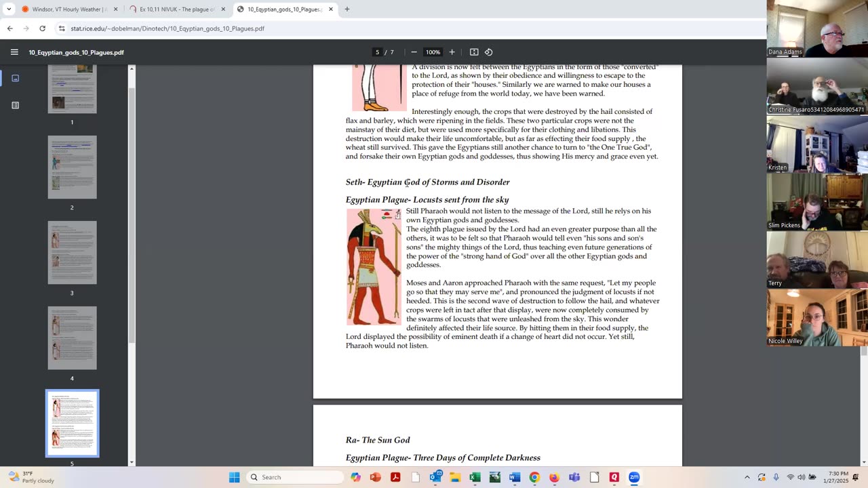The height and width of the screenshot is (488, 868).
Task: Open the clock showing 7:30 PM
Action: (x=836, y=477)
